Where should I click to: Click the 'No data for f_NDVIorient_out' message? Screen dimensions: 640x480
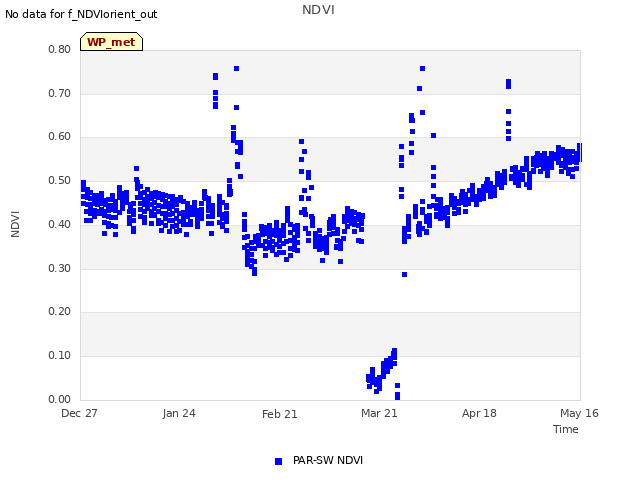pos(81,14)
